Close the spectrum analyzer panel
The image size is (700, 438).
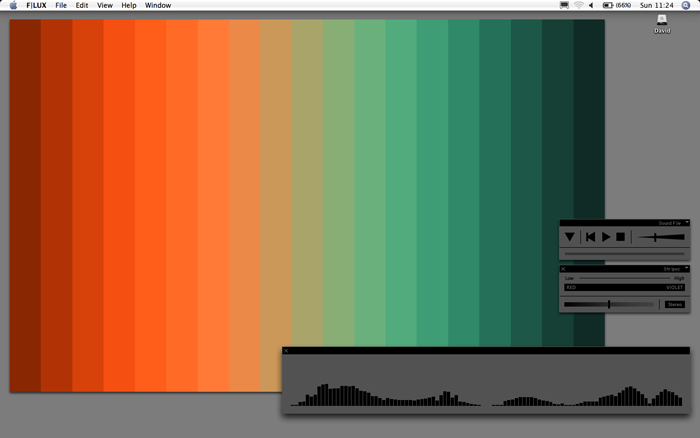[x=286, y=351]
